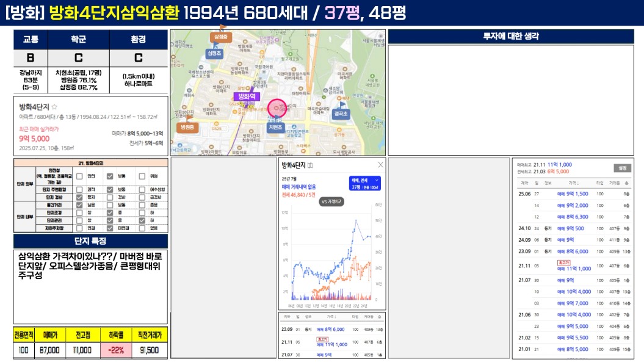Sort by 가격 column in small table under chart
The width and height of the screenshot is (644, 362).
(332, 317)
